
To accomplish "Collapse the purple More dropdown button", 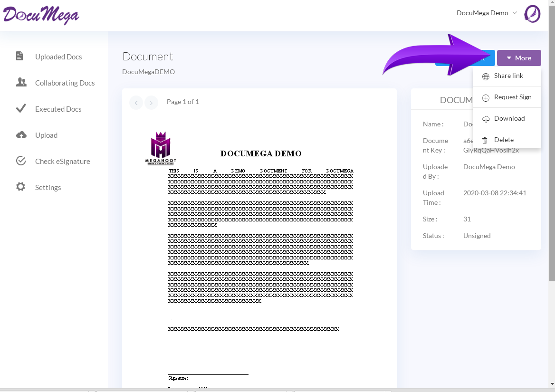I will (x=519, y=58).
